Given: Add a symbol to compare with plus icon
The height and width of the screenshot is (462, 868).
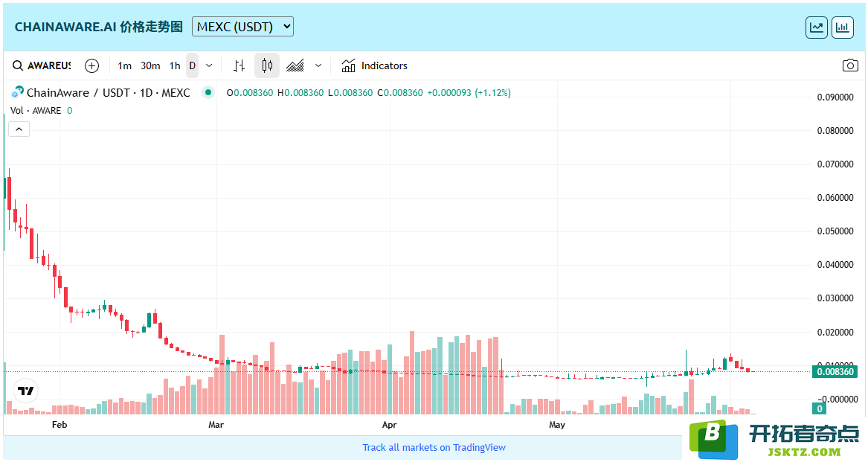Looking at the screenshot, I should tap(92, 66).
